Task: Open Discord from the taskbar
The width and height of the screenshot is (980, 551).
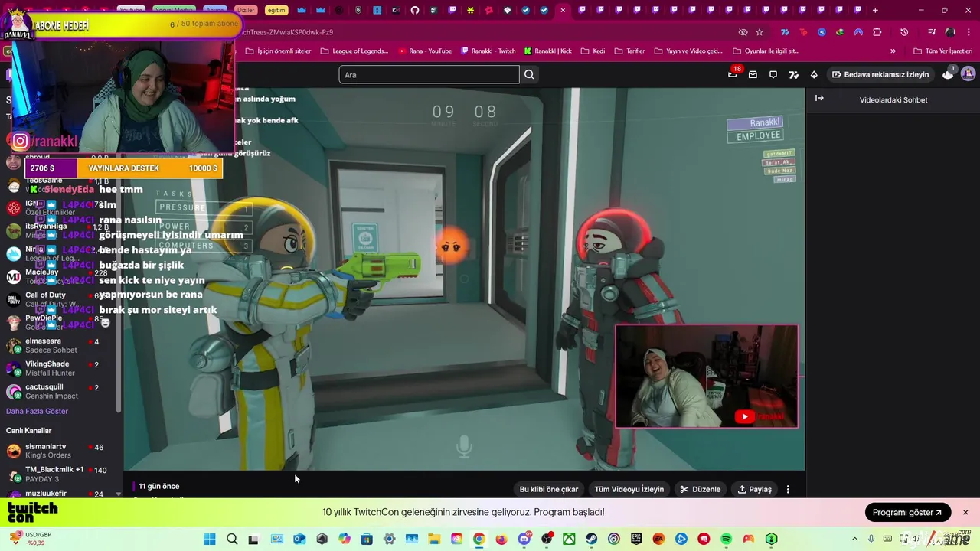Action: pyautogui.click(x=524, y=539)
